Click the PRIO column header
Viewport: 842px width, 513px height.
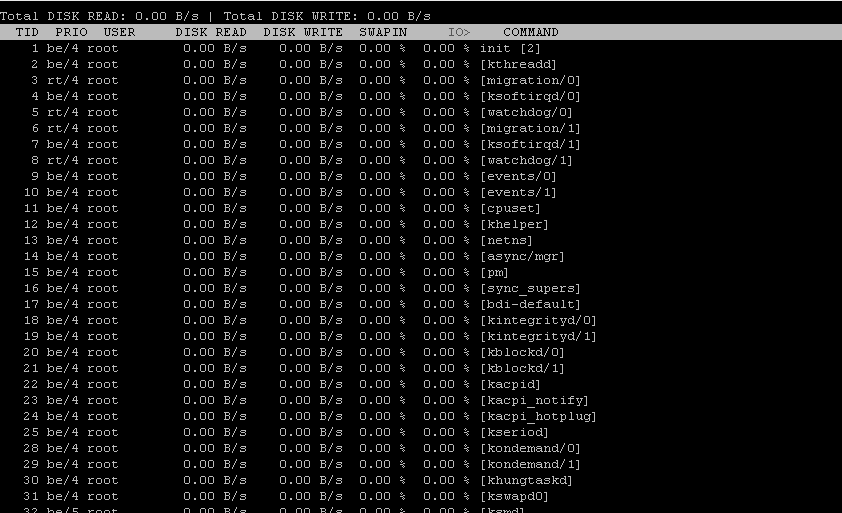71,32
